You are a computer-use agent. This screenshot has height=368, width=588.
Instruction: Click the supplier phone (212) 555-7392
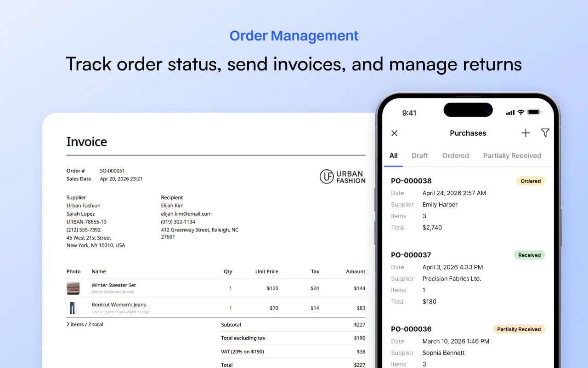point(84,230)
